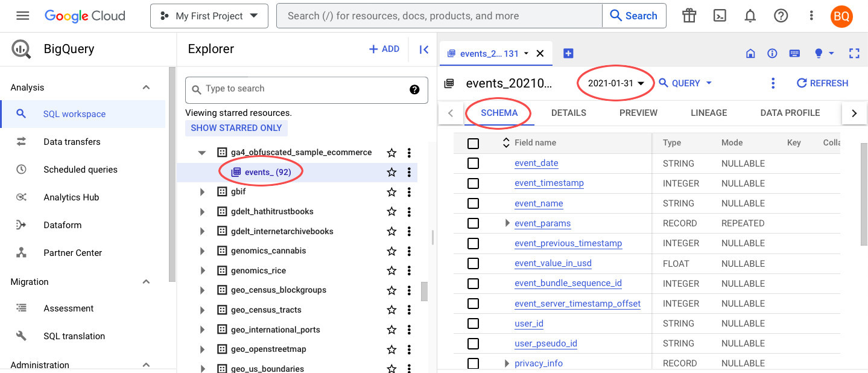Go to the workspace home icon
The height and width of the screenshot is (373, 868).
[x=750, y=53]
